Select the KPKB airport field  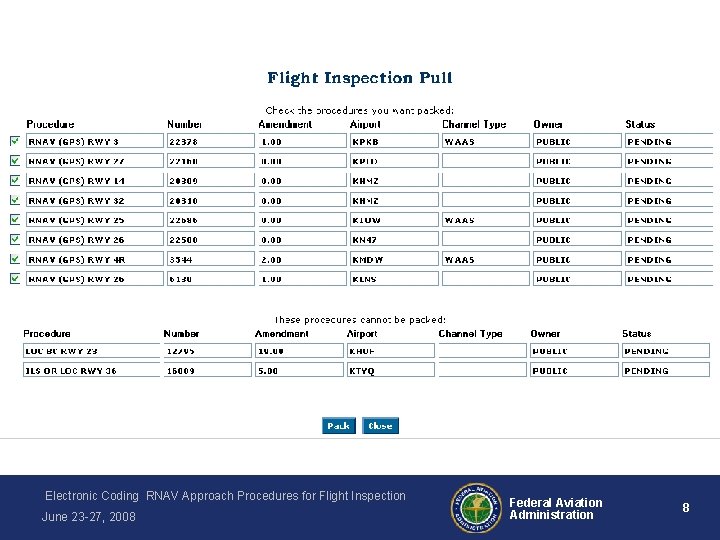[393, 142]
